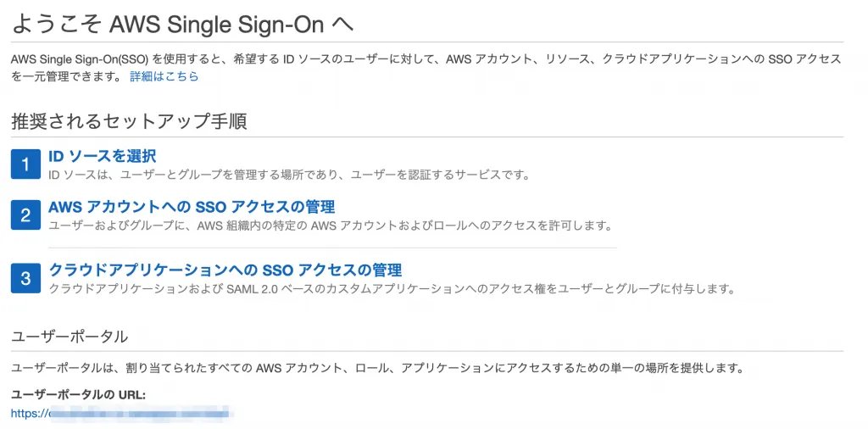Viewport: 868px width, 429px height.
Task: Click the AWS account access description text
Action: coord(329,226)
